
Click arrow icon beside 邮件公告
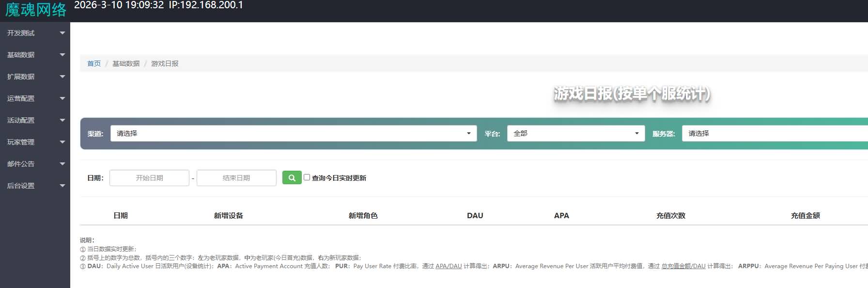62,164
